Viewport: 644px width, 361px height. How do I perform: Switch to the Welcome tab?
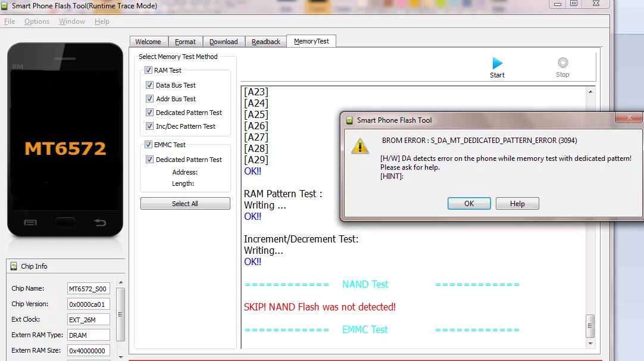point(148,42)
